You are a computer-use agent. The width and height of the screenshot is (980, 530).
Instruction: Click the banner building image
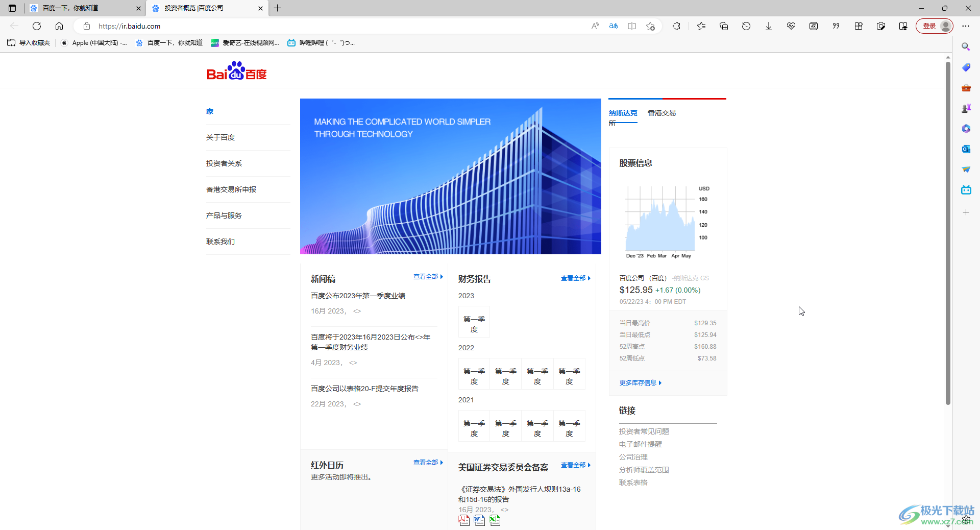click(451, 176)
